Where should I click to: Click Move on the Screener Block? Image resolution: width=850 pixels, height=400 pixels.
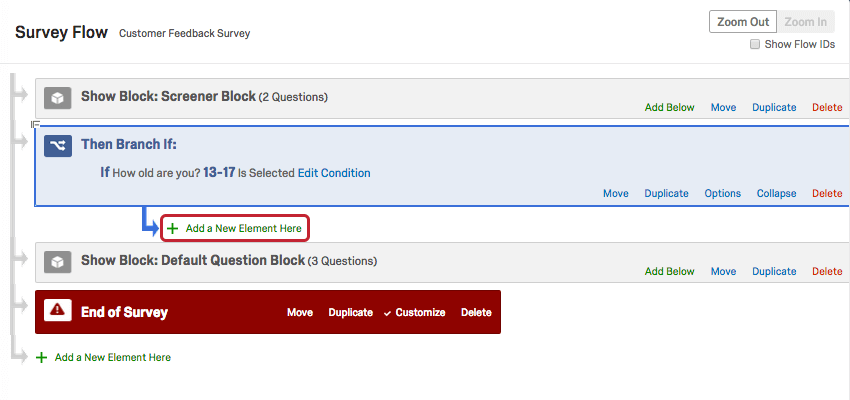[723, 107]
